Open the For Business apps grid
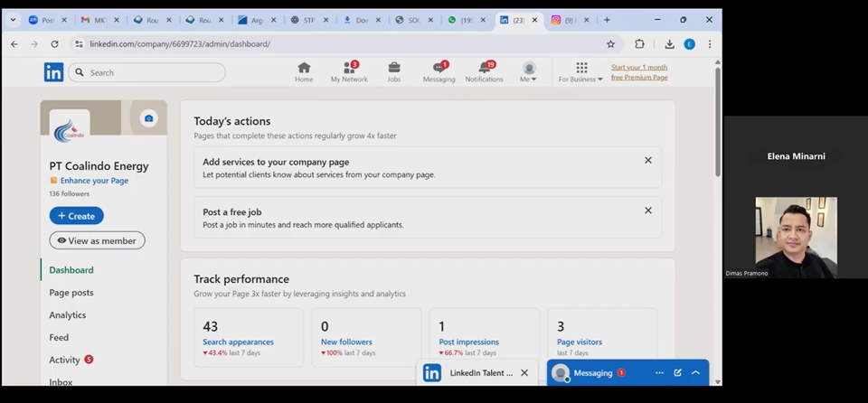This screenshot has height=403, width=868. (580, 72)
